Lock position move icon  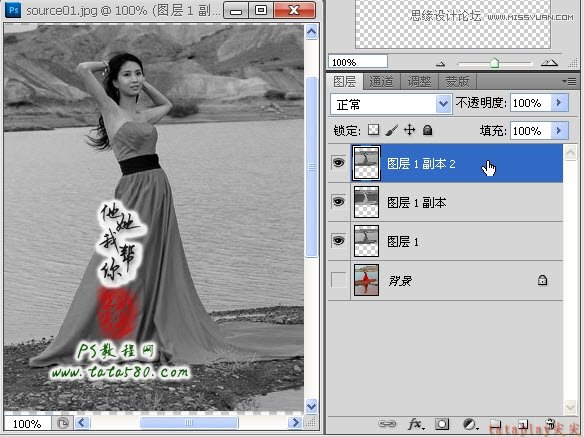pos(409,130)
